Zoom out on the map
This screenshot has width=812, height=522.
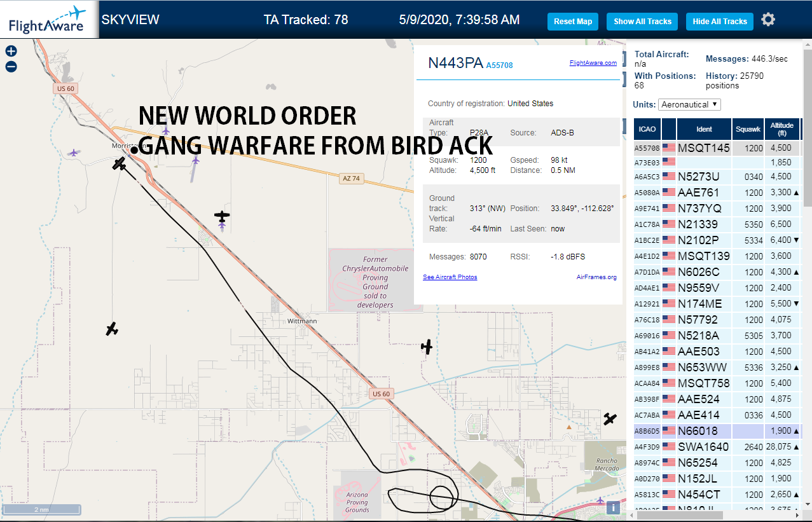coord(11,66)
